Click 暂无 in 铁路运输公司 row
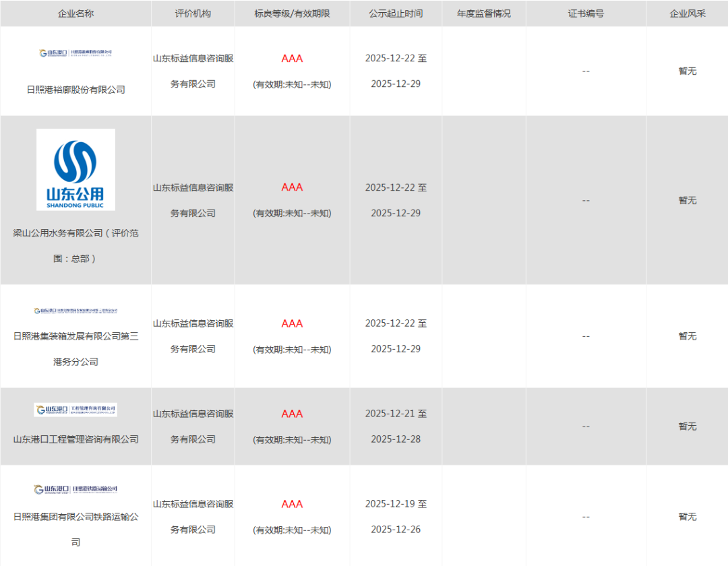 click(x=688, y=517)
